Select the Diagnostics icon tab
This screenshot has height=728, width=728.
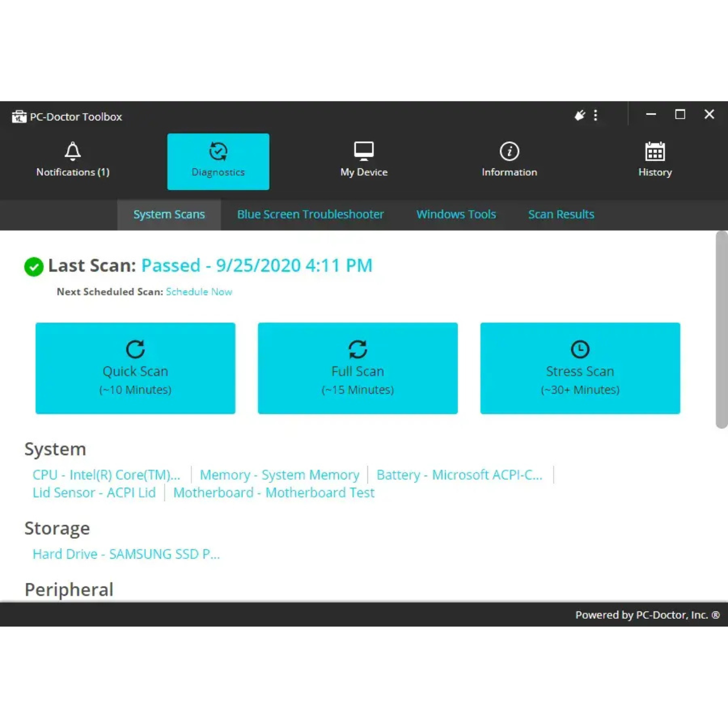point(218,161)
